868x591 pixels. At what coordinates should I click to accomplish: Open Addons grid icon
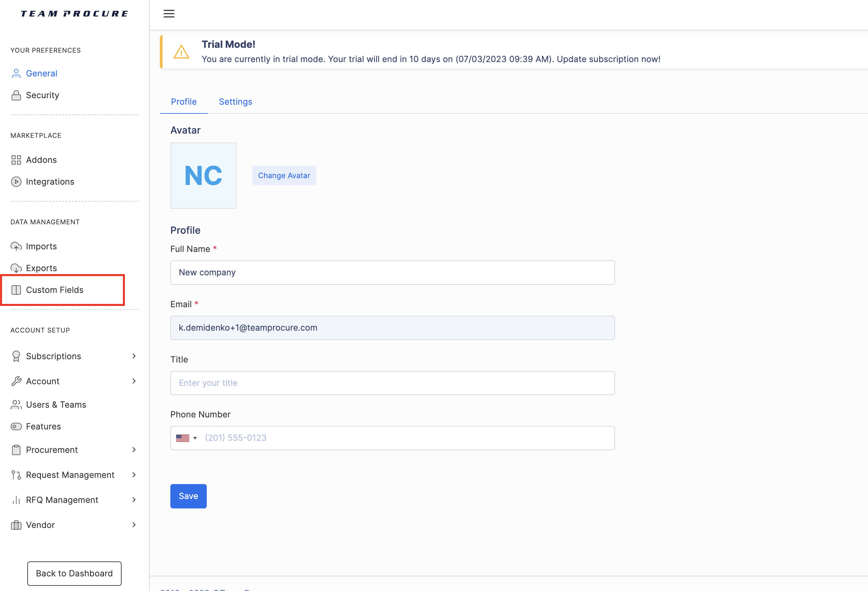click(16, 160)
